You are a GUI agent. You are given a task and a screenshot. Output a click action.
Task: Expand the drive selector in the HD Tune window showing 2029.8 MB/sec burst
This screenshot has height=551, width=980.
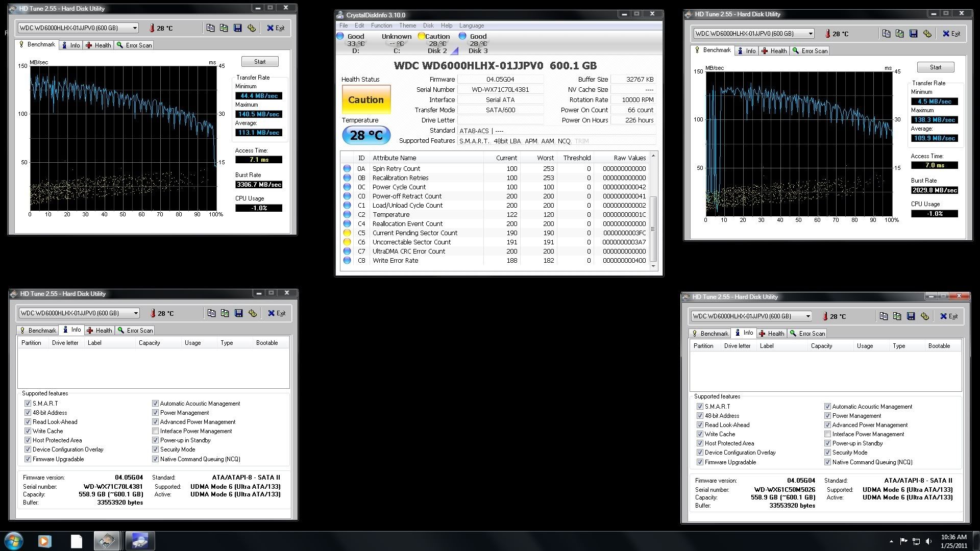tap(811, 34)
